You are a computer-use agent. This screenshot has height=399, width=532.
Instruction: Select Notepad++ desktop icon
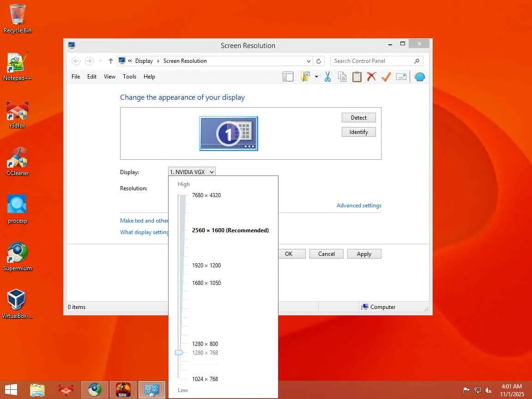[x=17, y=66]
